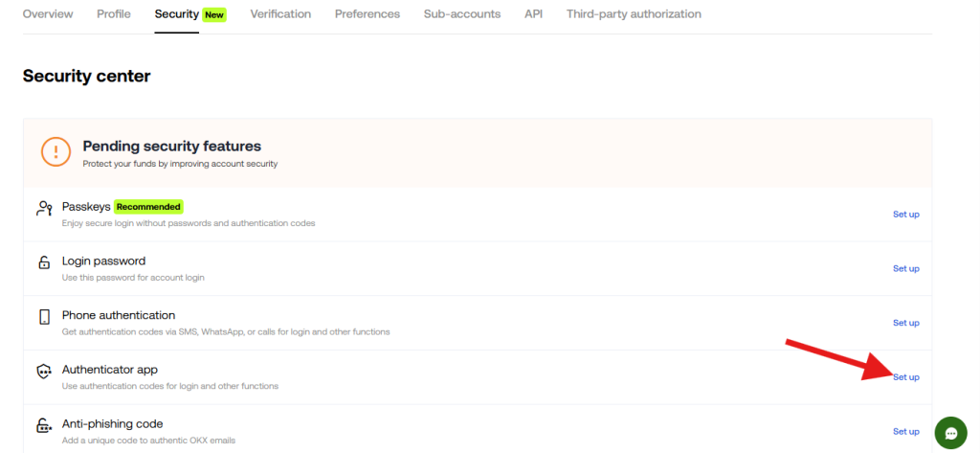Click the Passkeys person-key icon
The image size is (980, 453).
click(x=44, y=208)
